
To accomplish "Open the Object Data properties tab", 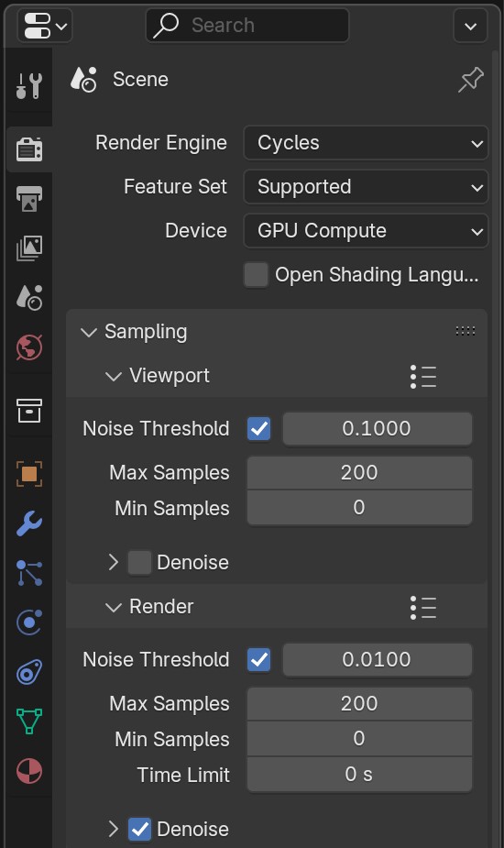I will 29,721.
